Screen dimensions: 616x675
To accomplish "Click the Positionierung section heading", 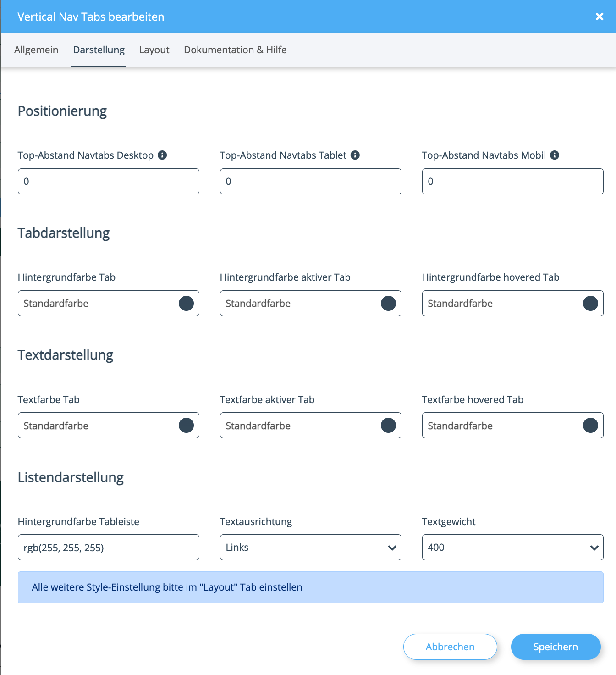I will tap(62, 111).
